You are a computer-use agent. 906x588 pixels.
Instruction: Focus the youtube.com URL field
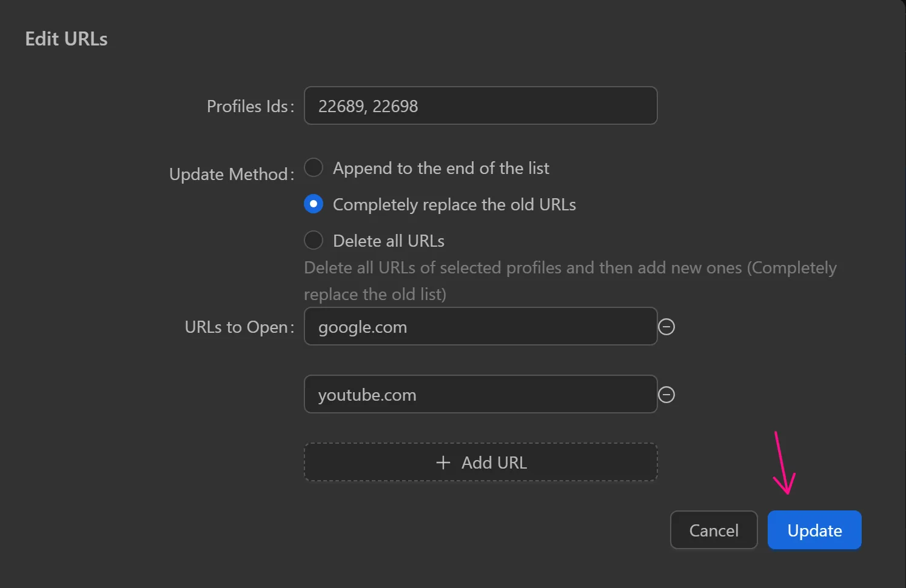tap(480, 395)
